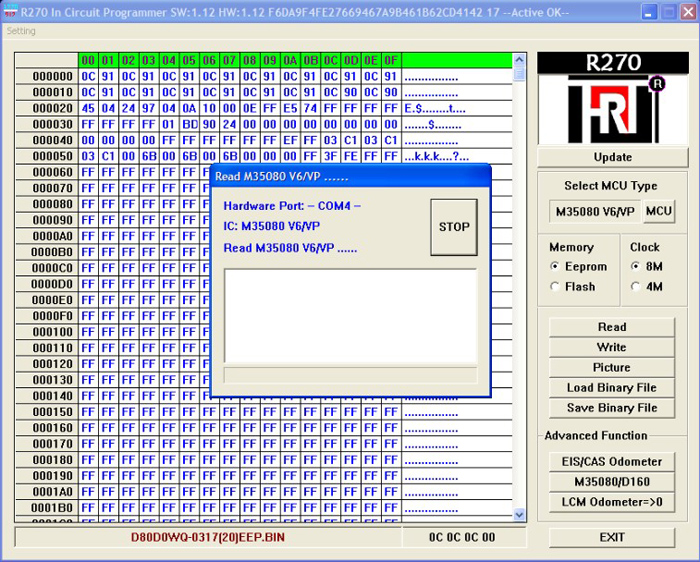The height and width of the screenshot is (562, 700).
Task: Click Load Binary File button
Action: 612,387
